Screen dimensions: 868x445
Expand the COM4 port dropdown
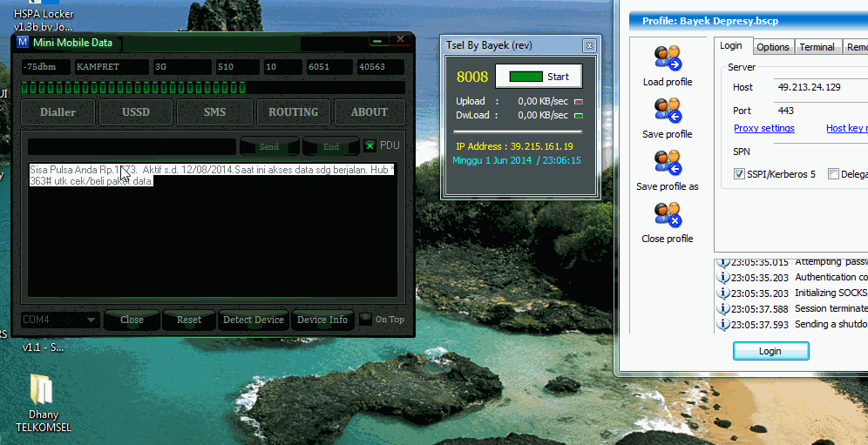[92, 320]
